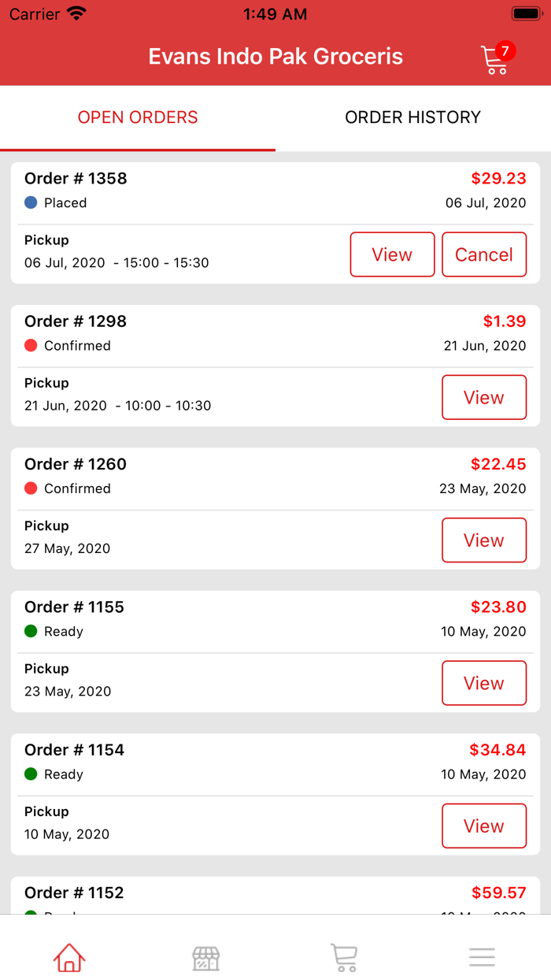Tap the Evans Indo Pak Groceris title
The width and height of the screenshot is (551, 980).
[275, 57]
